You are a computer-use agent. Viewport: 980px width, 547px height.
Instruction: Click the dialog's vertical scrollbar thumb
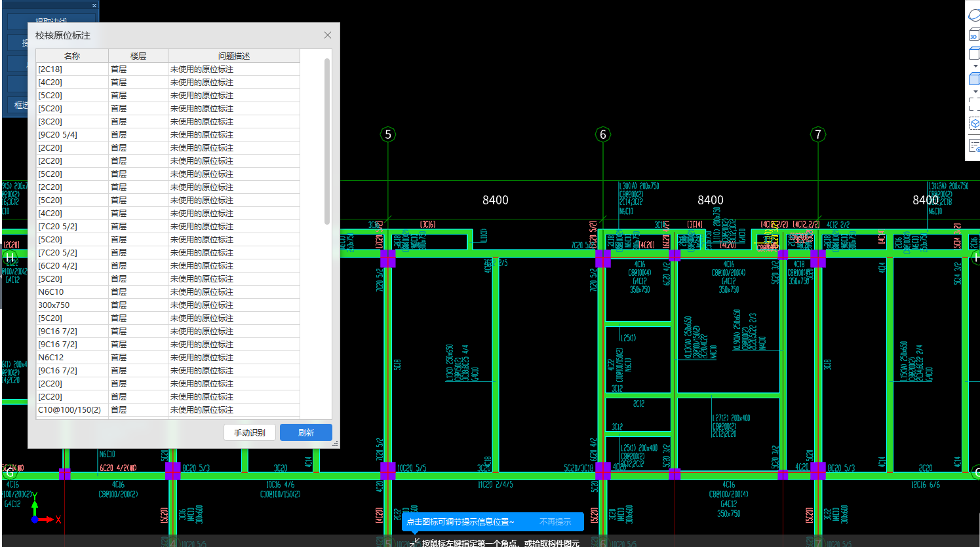[x=327, y=141]
